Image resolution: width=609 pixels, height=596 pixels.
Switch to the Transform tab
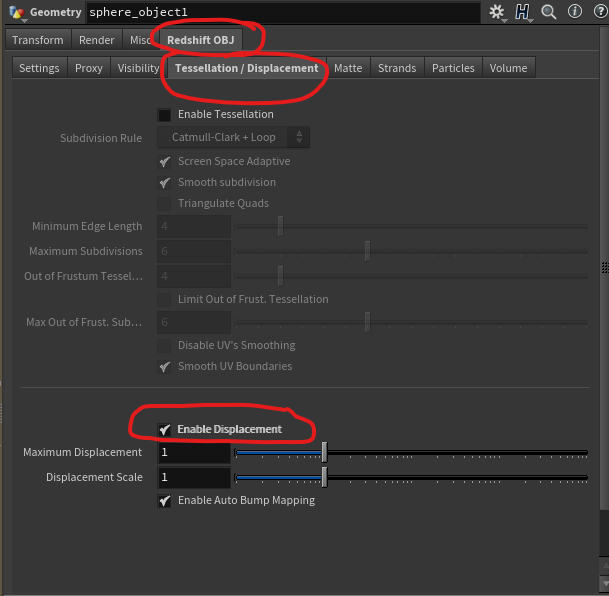[38, 40]
